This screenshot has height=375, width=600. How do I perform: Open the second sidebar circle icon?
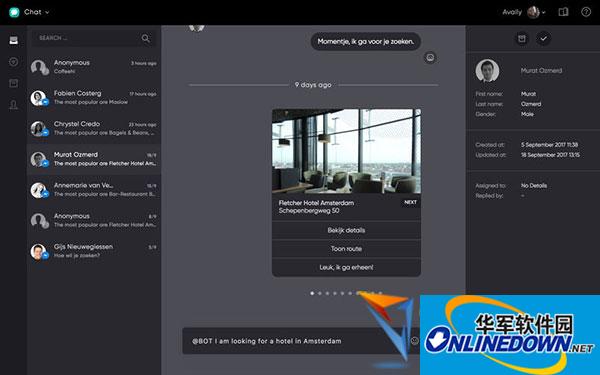[x=14, y=62]
